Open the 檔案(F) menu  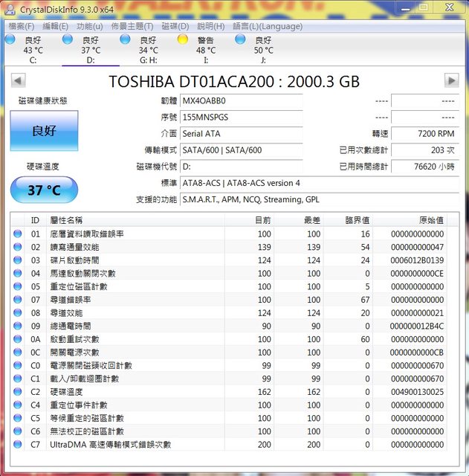tap(21, 26)
